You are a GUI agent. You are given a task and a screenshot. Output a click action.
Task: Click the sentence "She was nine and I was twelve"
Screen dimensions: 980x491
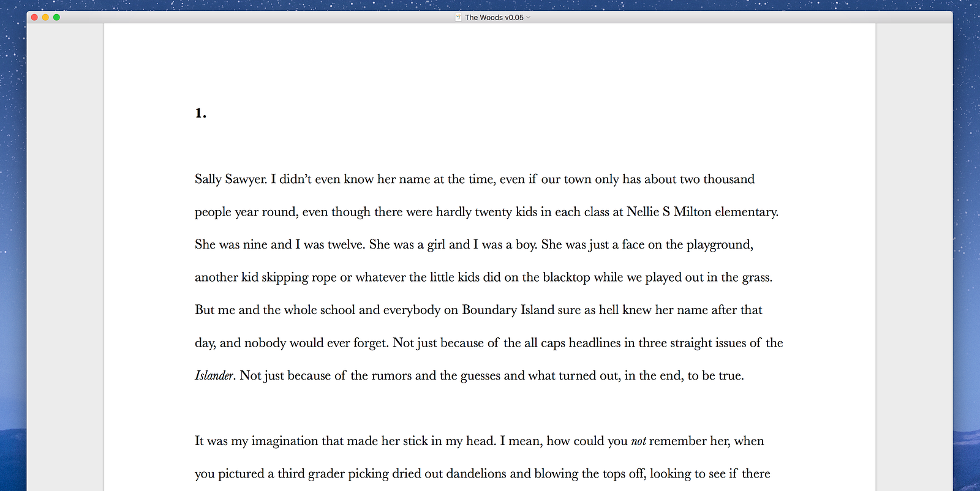click(x=279, y=244)
